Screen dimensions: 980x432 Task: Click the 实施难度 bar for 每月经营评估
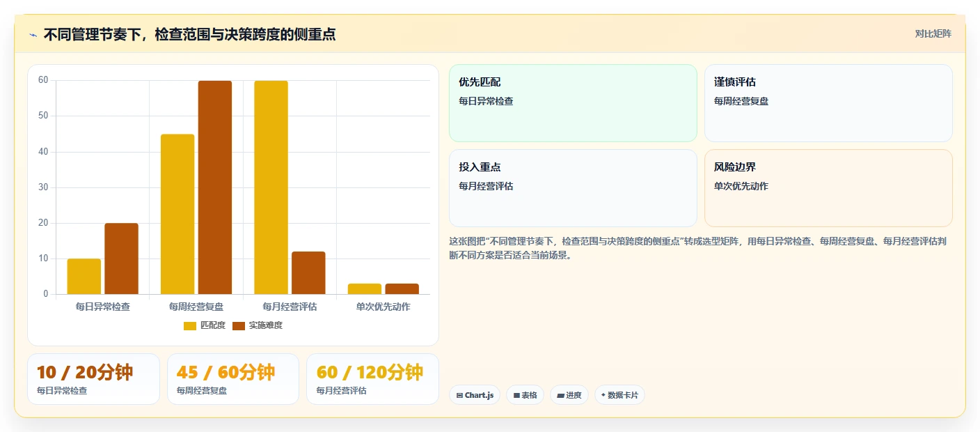[308, 273]
